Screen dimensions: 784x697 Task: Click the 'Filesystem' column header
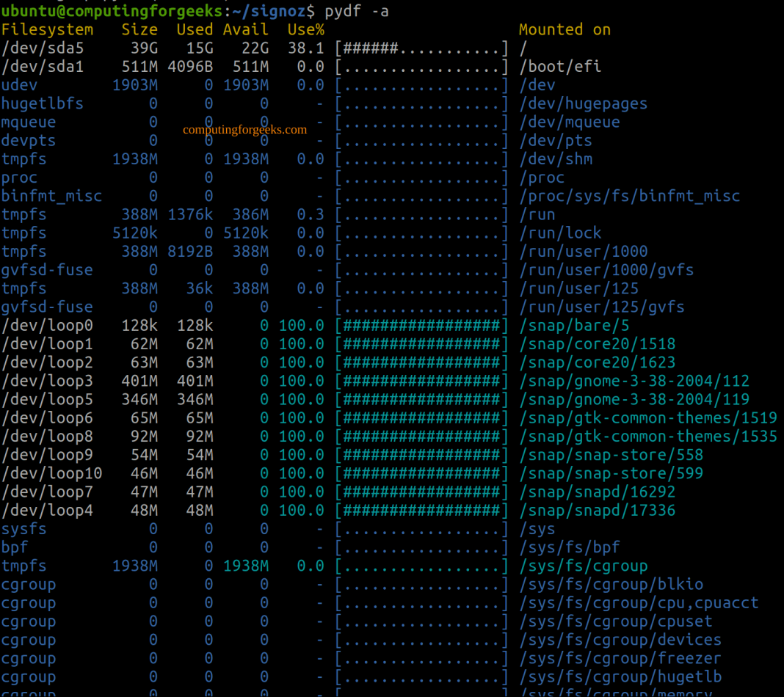coord(47,29)
